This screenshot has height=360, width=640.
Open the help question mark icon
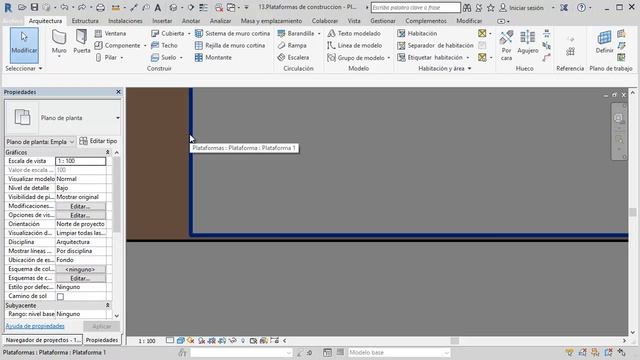click(x=582, y=7)
